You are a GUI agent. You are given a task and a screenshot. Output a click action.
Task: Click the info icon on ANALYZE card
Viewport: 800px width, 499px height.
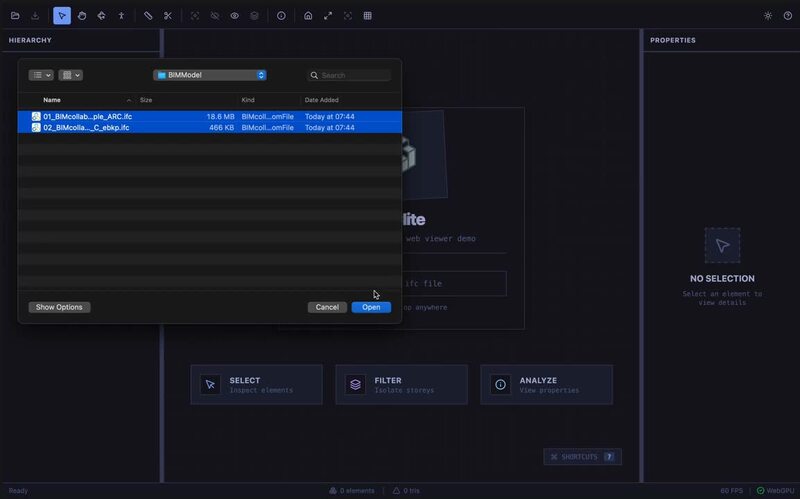[x=501, y=385]
